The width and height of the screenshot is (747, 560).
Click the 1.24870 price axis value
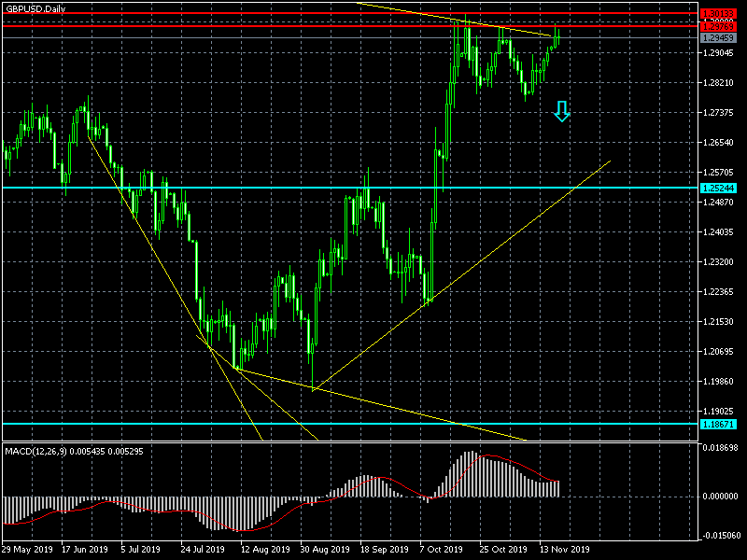click(718, 203)
